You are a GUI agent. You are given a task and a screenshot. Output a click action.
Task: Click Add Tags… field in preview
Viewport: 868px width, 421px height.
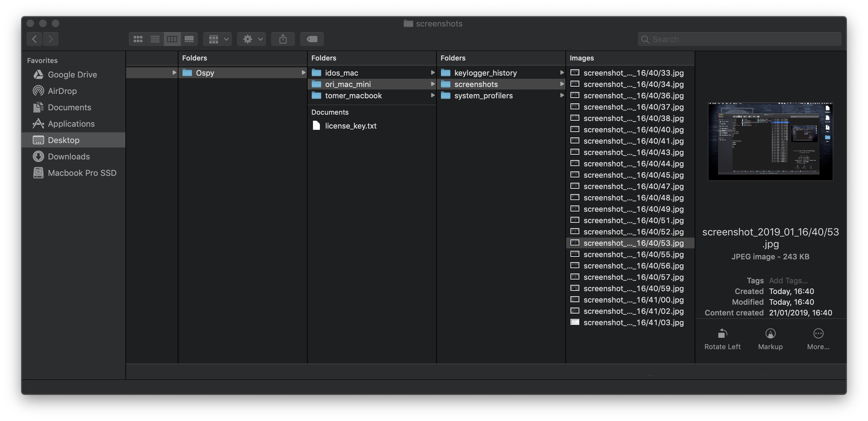788,280
